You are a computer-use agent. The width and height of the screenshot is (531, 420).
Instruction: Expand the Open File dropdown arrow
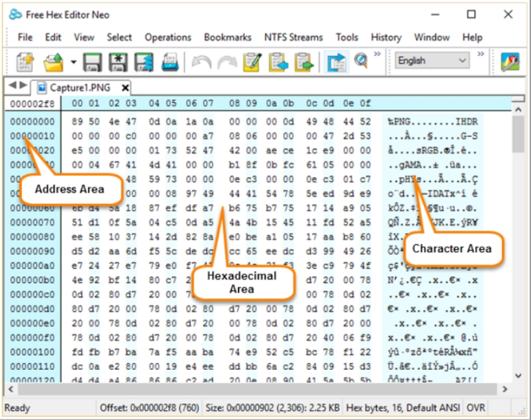[74, 62]
